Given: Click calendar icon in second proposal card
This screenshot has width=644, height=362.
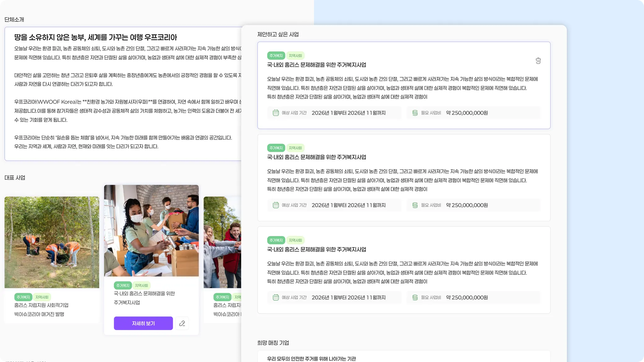Looking at the screenshot, I should coord(276,205).
